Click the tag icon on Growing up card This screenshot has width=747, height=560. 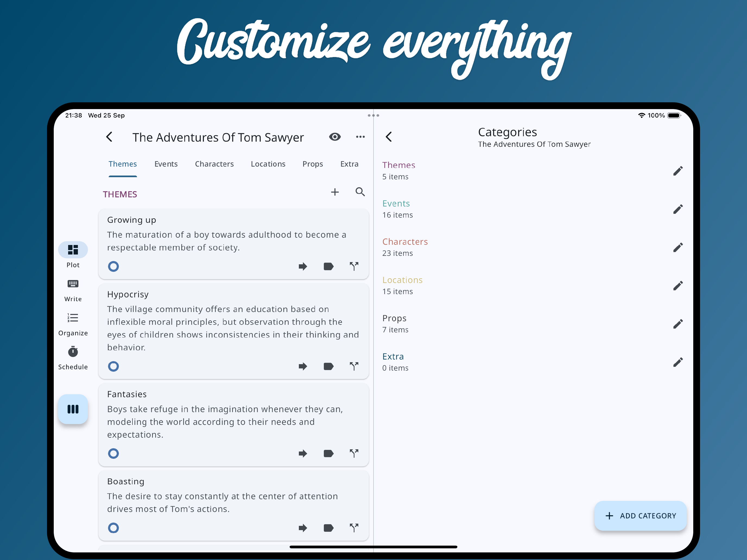[329, 266]
